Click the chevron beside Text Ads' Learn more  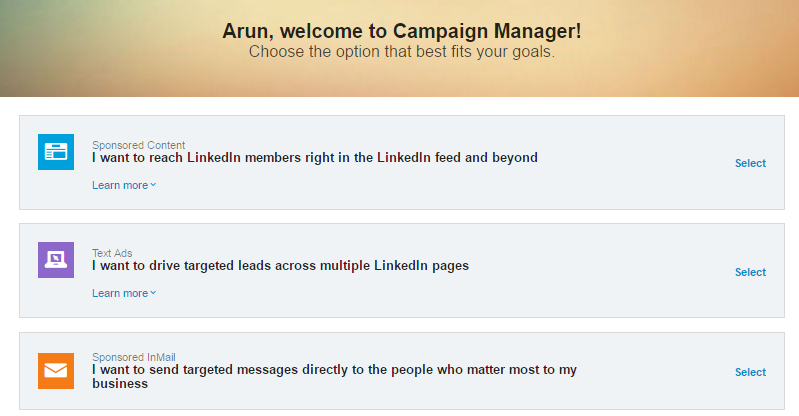[x=153, y=293]
